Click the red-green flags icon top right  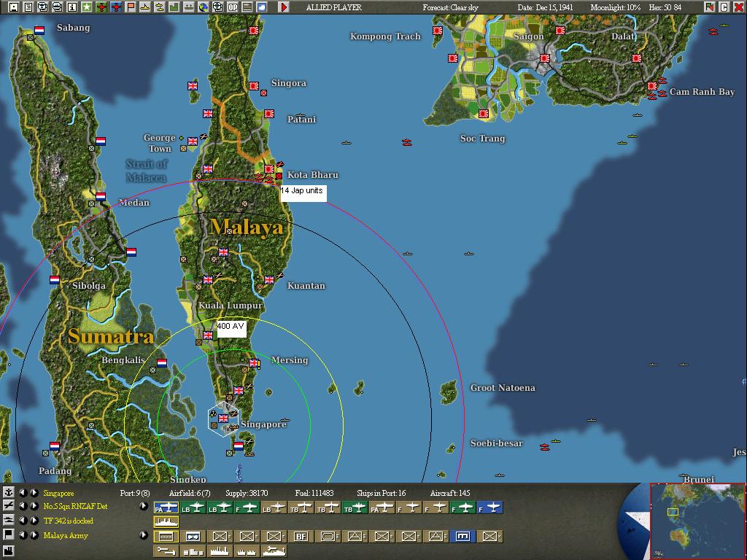pos(709,7)
